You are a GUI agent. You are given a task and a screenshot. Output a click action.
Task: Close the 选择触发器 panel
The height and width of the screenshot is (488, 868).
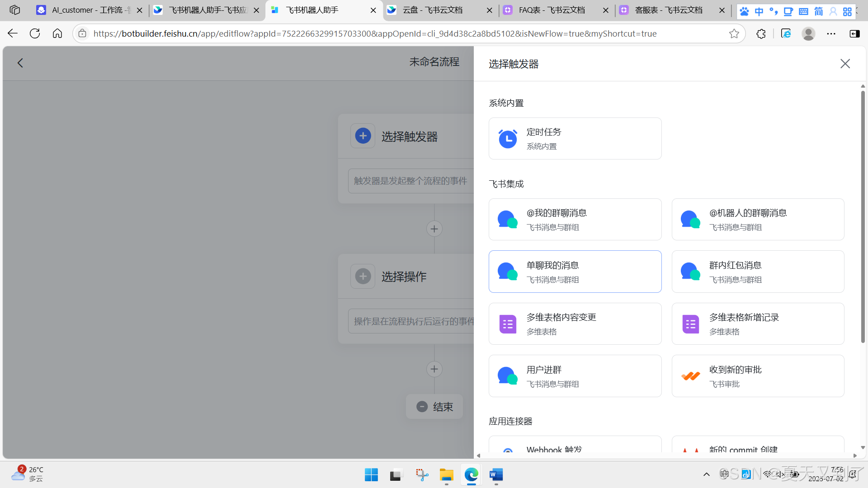pyautogui.click(x=845, y=64)
